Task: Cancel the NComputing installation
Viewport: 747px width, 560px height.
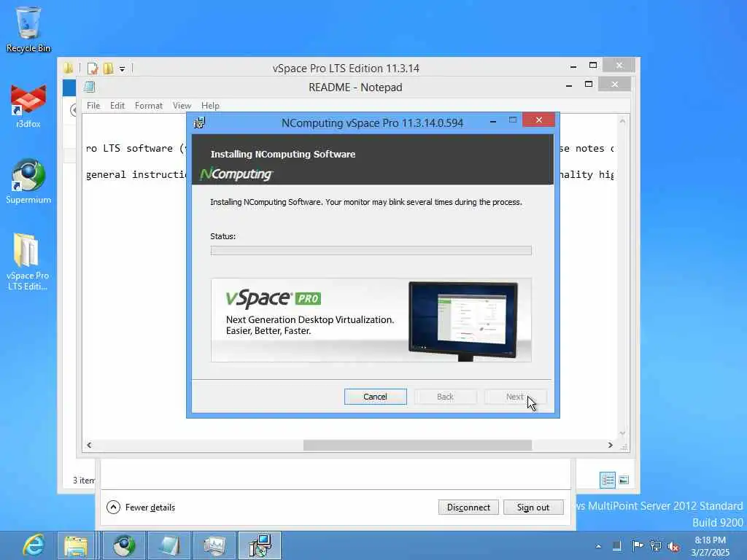Action: (x=376, y=397)
